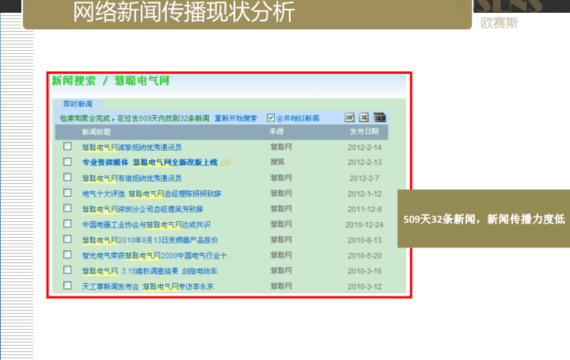Tick the checkbox on the 2010-3-12 news row
570x360 pixels.
pyautogui.click(x=67, y=285)
